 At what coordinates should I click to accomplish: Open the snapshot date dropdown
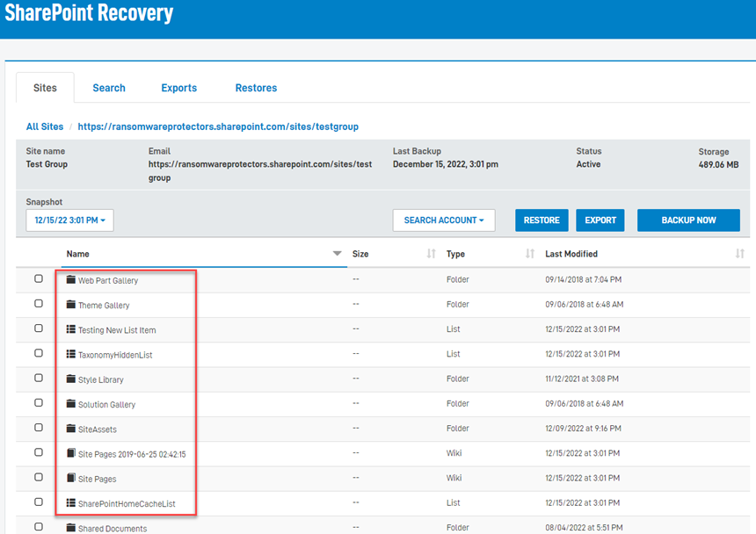(x=69, y=220)
